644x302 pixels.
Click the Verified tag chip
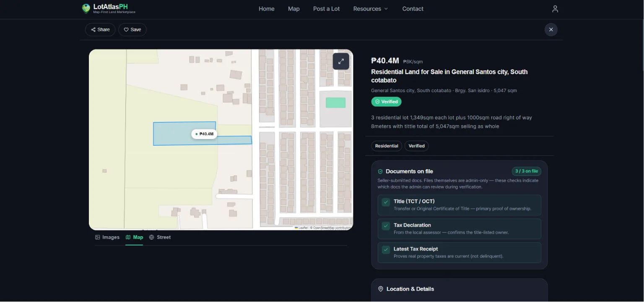point(417,146)
